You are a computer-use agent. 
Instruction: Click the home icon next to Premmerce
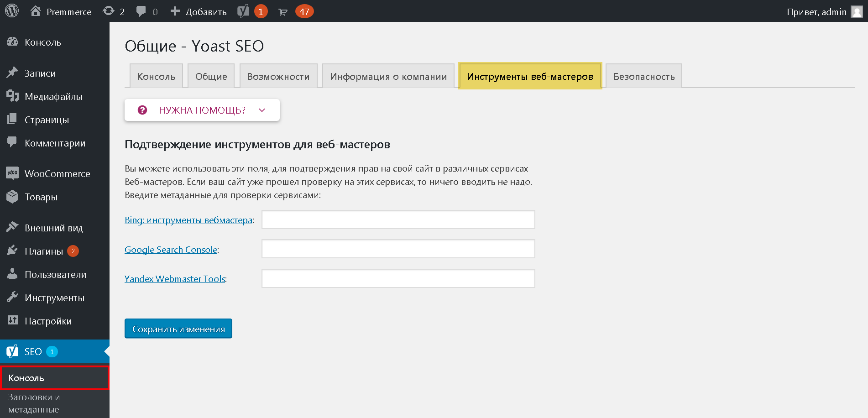(36, 11)
